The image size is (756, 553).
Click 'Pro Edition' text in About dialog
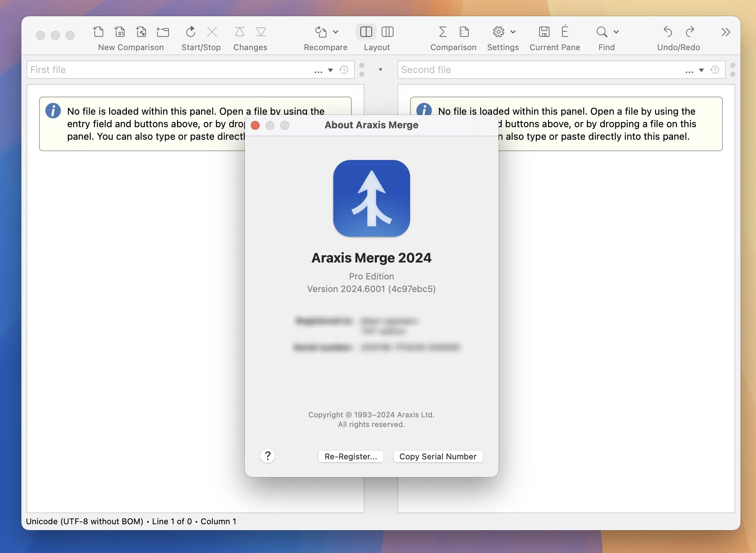[x=372, y=276]
